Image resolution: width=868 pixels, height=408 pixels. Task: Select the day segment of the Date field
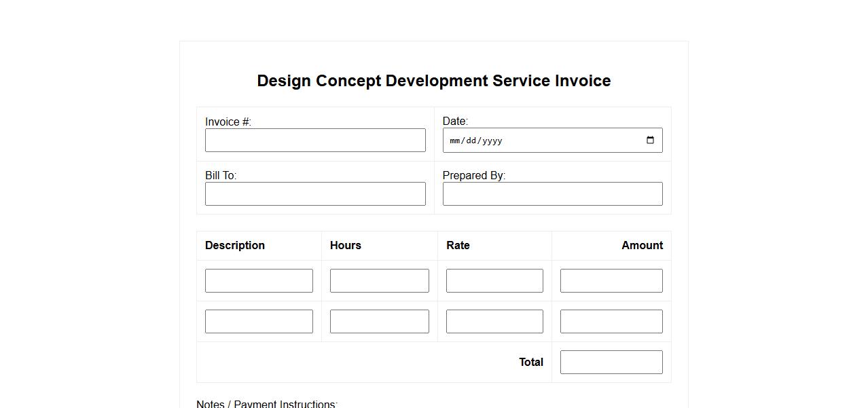[x=471, y=141]
